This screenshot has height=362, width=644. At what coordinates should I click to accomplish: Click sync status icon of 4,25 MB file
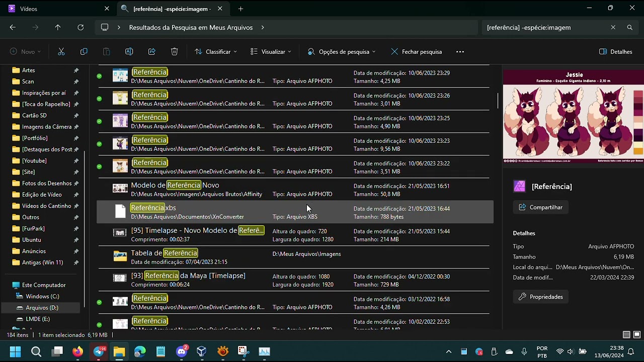point(99,76)
